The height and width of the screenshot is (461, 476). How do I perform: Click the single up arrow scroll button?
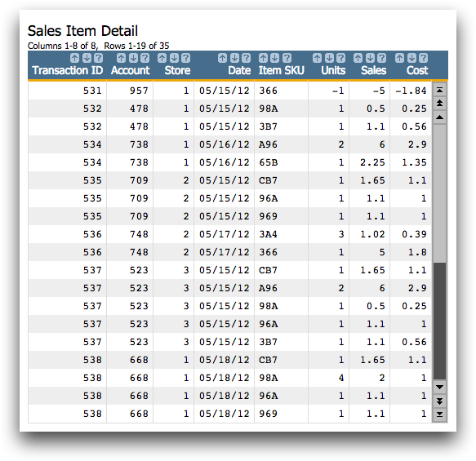coord(439,117)
